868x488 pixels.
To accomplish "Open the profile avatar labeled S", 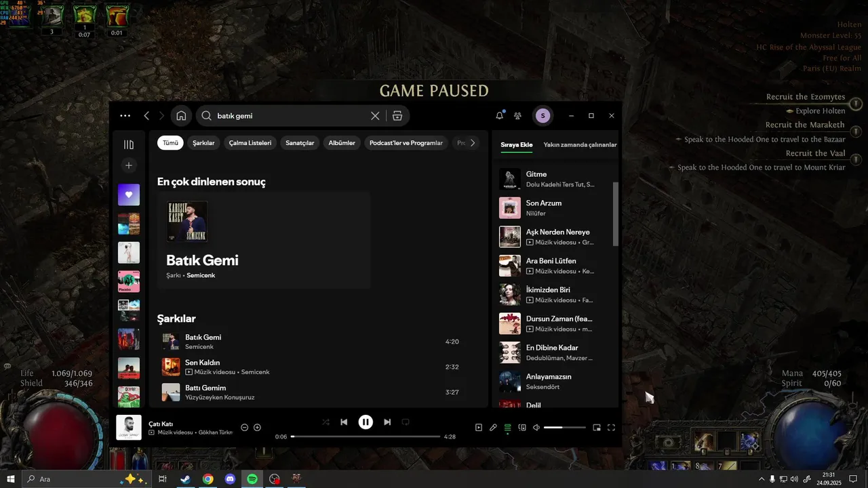I will pyautogui.click(x=542, y=116).
